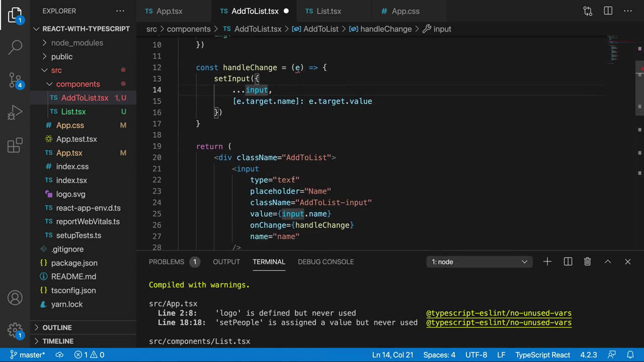The width and height of the screenshot is (644, 362).
Task: Change UTF-8 encoding in status bar
Action: coord(476,355)
